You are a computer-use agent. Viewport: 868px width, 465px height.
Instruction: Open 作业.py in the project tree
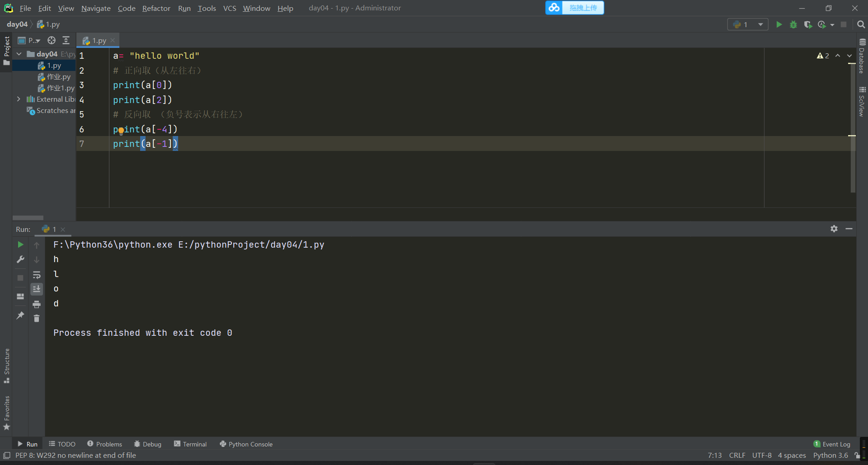click(x=58, y=77)
